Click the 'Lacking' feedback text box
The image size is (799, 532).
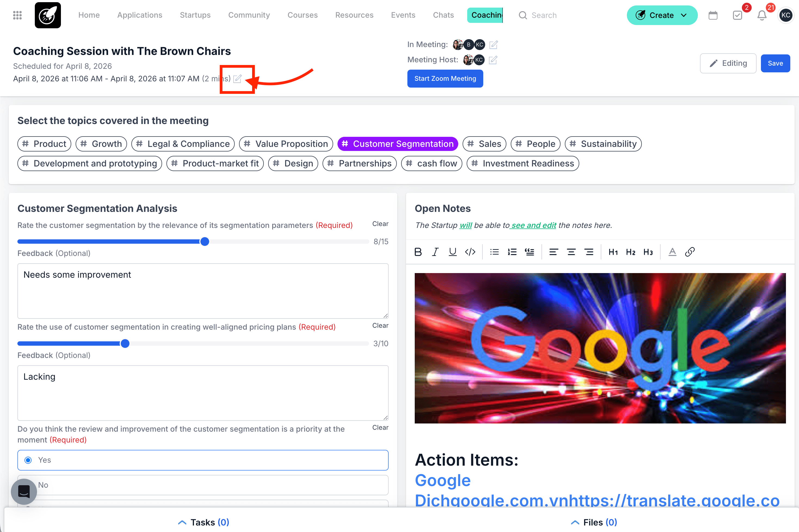click(x=203, y=393)
